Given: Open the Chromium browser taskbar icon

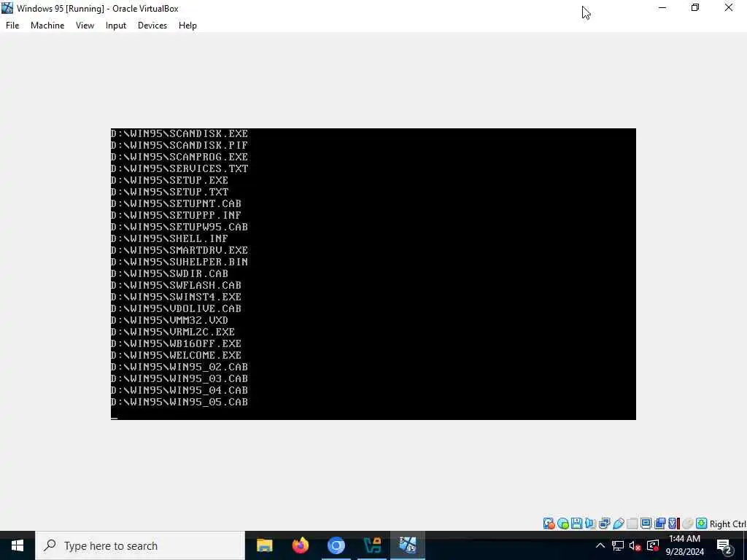Looking at the screenshot, I should pyautogui.click(x=336, y=545).
